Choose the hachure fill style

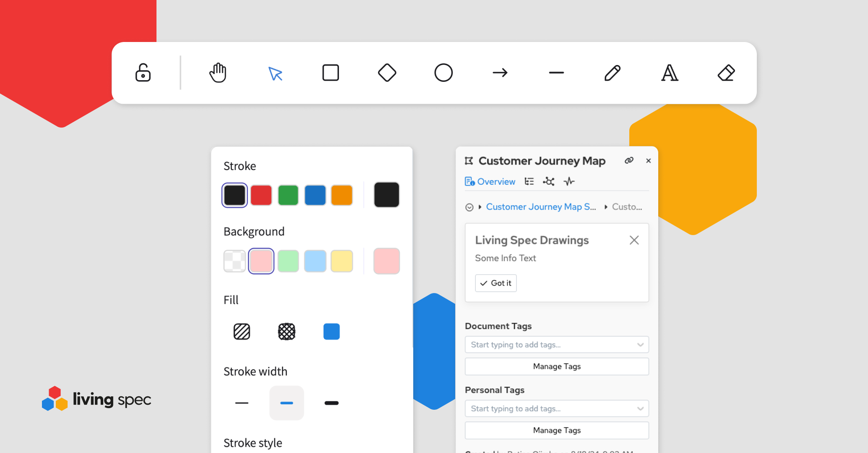click(242, 332)
